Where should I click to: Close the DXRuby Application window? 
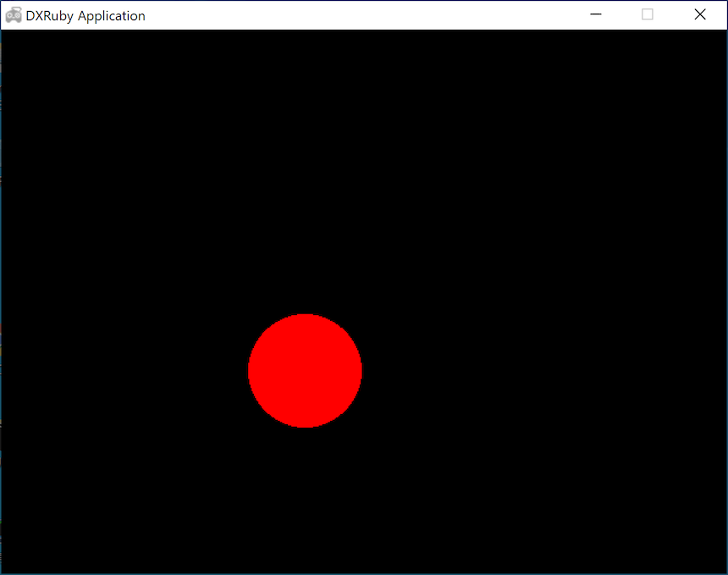pos(700,15)
